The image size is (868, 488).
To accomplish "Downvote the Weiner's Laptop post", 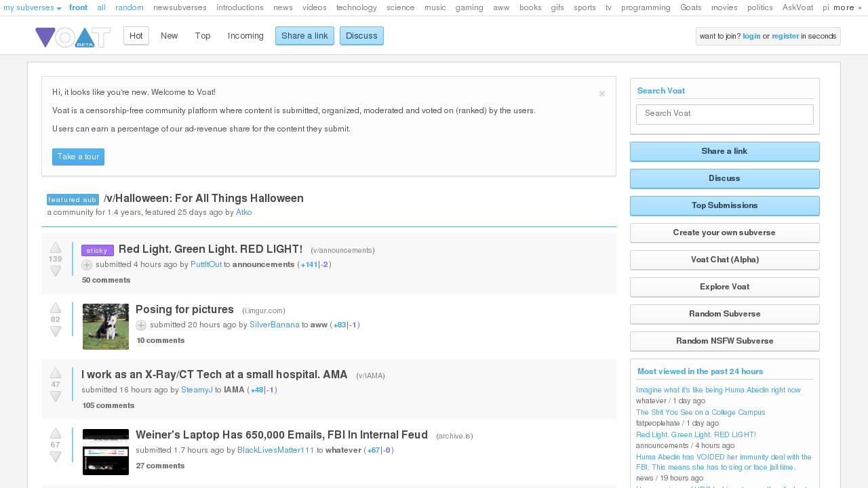I will (56, 457).
